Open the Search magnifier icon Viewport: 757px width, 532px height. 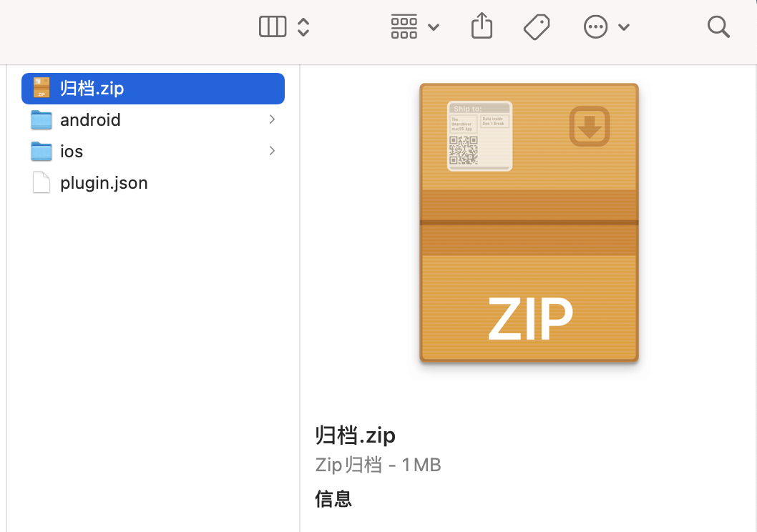click(x=718, y=26)
